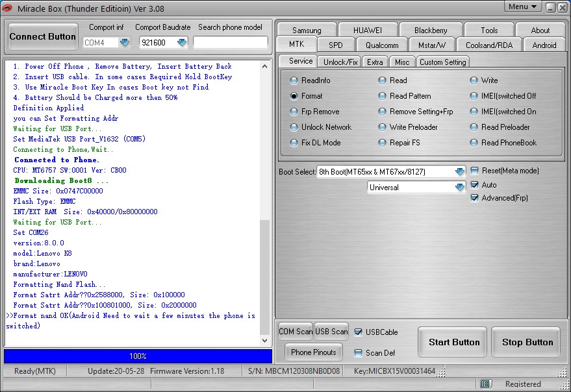The width and height of the screenshot is (571, 392).
Task: Switch to the Tools tab
Action: [x=489, y=30]
